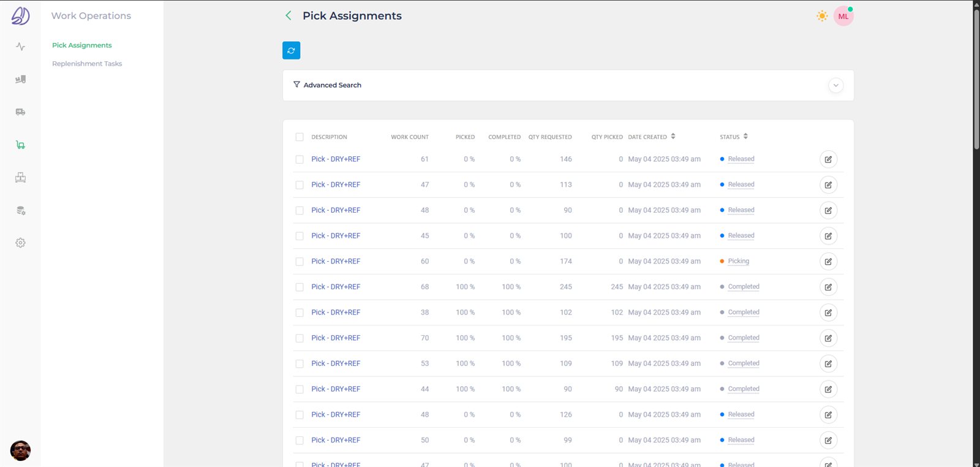Click Released status of the 126 qty row
The height and width of the screenshot is (467, 980).
pyautogui.click(x=741, y=414)
